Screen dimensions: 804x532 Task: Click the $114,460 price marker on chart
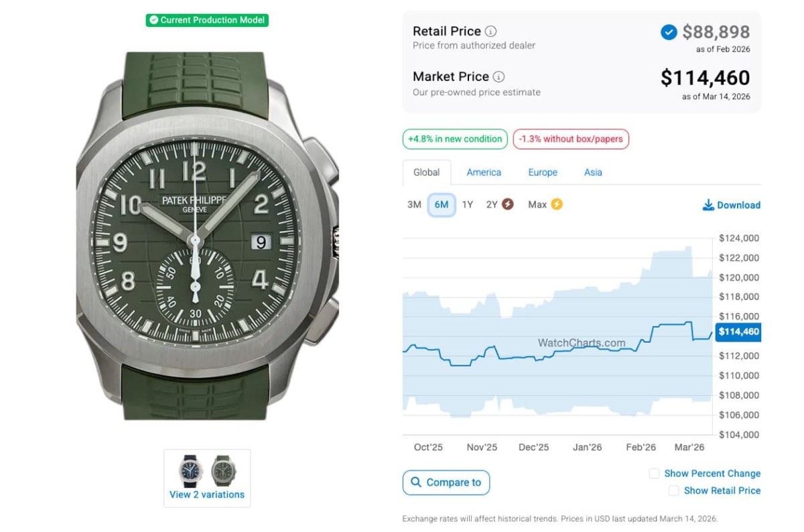[738, 332]
